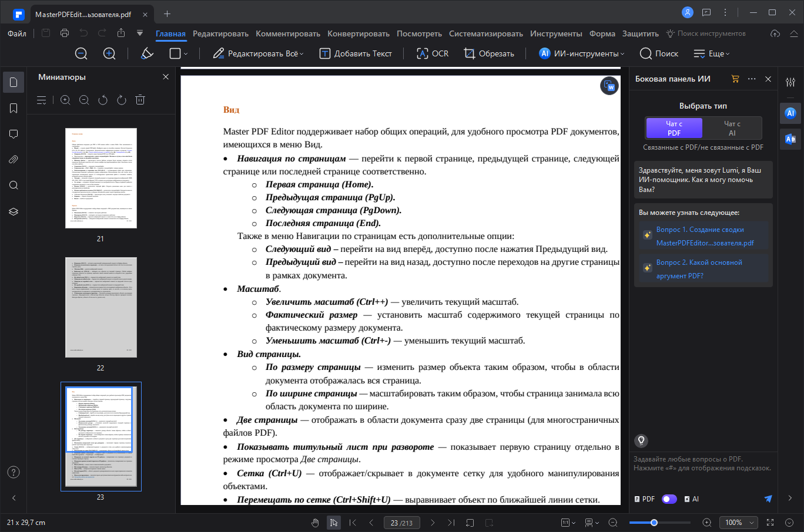Go to the last page button
This screenshot has width=804, height=532.
pyautogui.click(x=451, y=523)
